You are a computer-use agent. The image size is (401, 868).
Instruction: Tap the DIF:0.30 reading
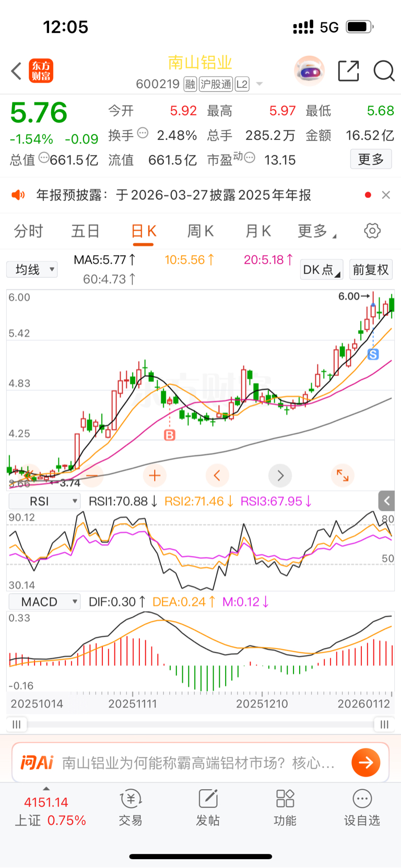117,602
